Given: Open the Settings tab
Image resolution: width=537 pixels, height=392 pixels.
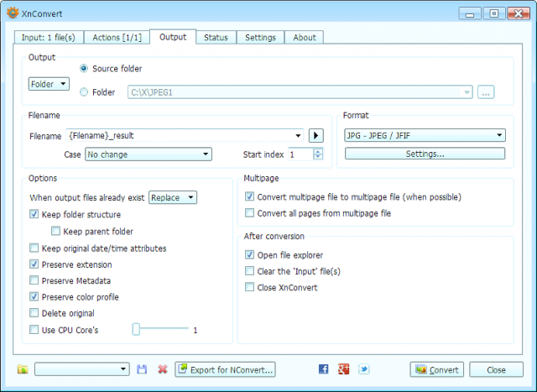Looking at the screenshot, I should pos(260,37).
